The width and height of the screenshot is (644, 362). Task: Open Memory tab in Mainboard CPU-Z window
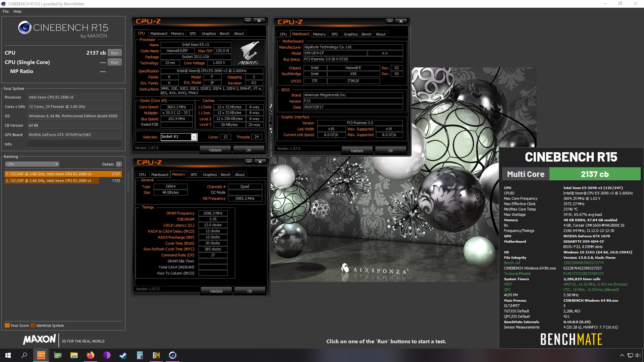[x=319, y=34]
